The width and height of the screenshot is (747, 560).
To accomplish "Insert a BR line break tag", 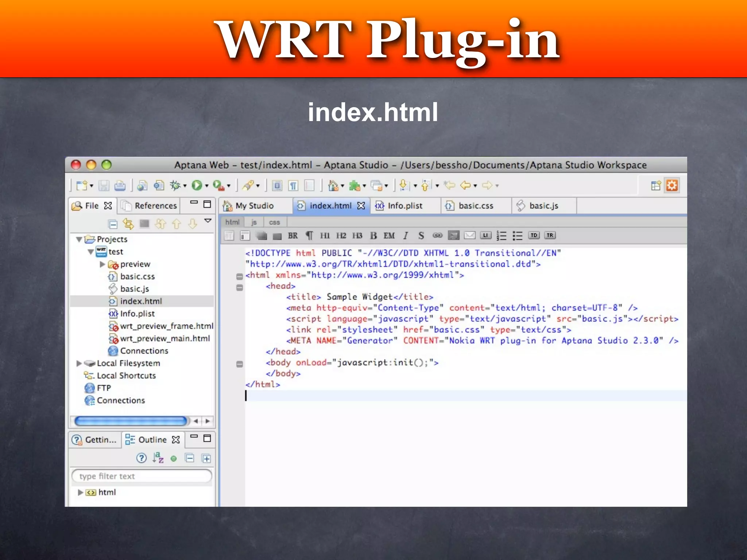I will [293, 236].
